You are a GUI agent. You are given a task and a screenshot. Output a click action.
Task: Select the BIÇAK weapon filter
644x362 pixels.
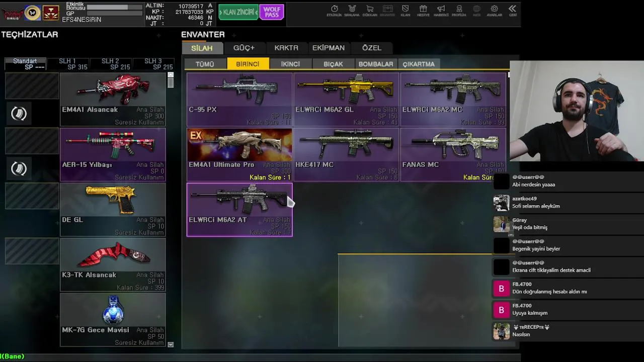click(333, 64)
